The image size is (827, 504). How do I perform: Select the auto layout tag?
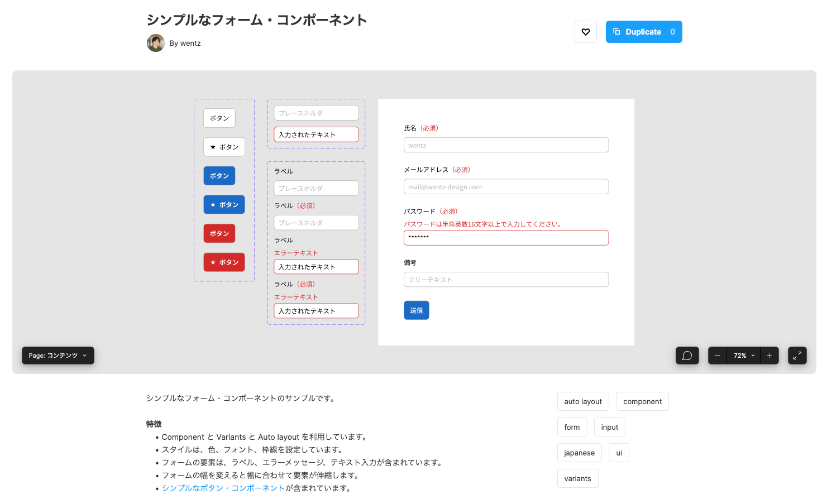click(x=583, y=401)
